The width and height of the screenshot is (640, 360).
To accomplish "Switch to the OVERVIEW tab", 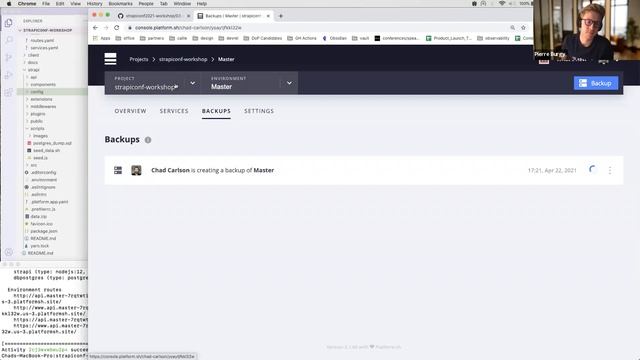I will click(x=130, y=111).
